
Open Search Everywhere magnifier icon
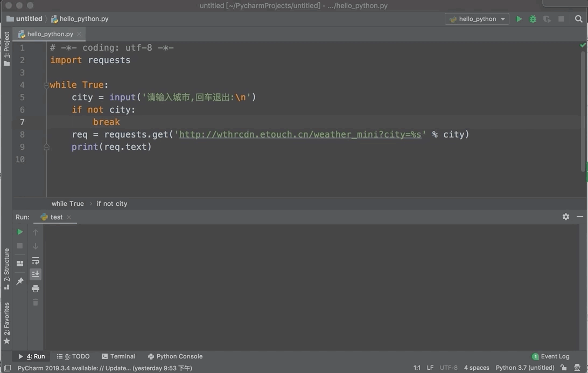pyautogui.click(x=579, y=19)
